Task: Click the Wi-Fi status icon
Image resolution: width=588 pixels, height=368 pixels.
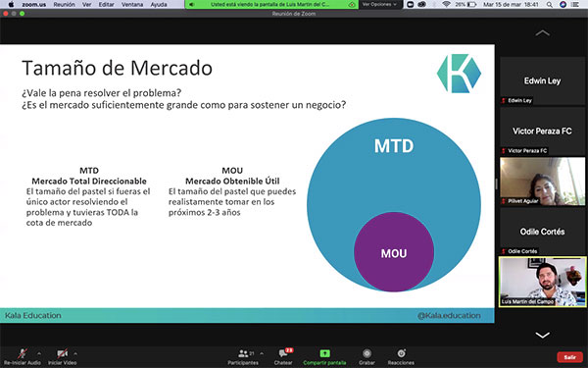Action: [x=446, y=5]
